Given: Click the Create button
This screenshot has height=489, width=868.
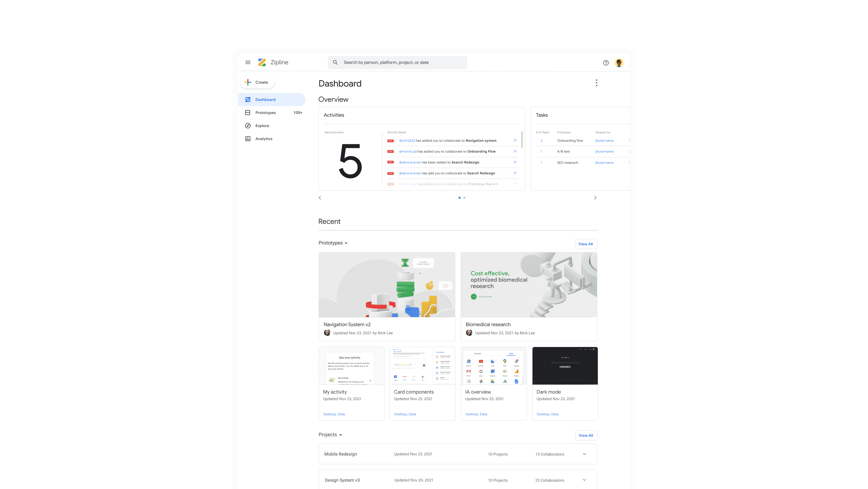Looking at the screenshot, I should (x=257, y=82).
